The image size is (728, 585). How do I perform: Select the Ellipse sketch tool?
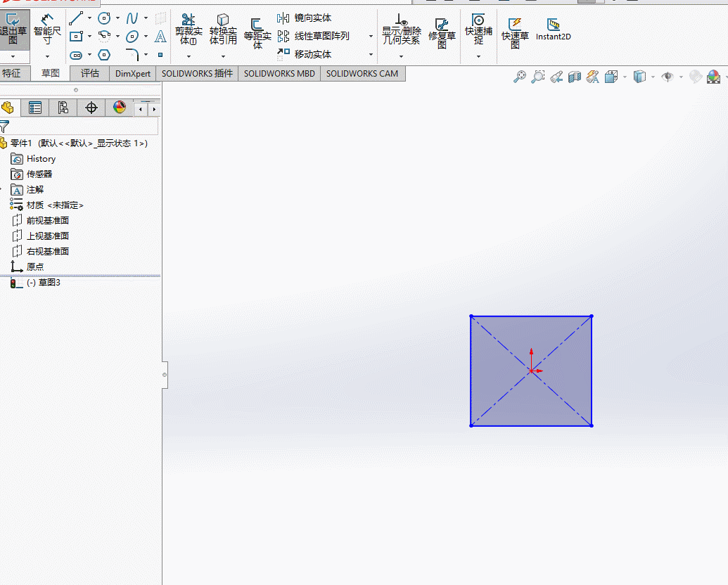[132, 37]
